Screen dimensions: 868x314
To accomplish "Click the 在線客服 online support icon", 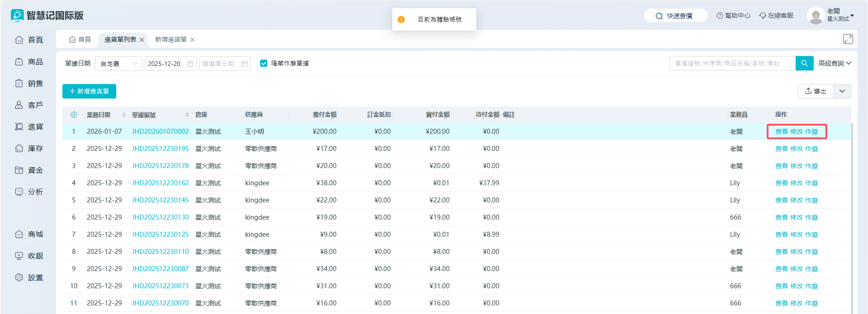I will click(x=763, y=16).
